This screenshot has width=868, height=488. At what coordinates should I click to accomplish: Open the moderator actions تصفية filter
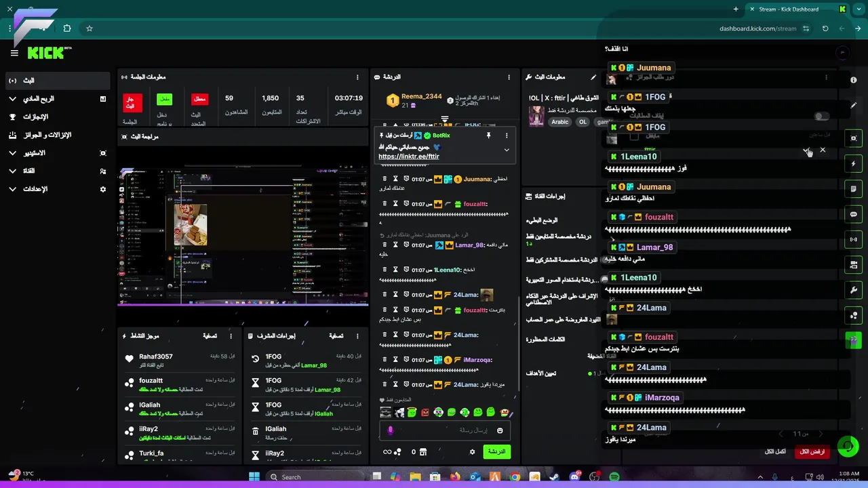point(336,335)
